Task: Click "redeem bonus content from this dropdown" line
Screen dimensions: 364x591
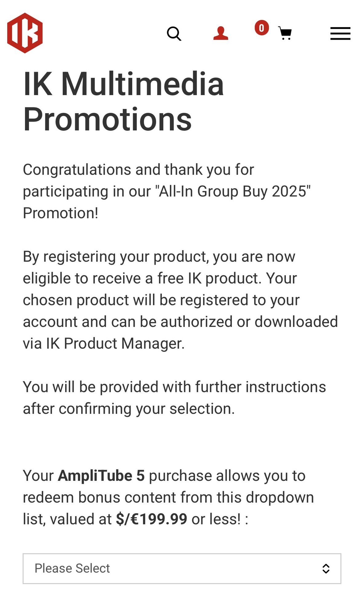Action: coord(168,497)
